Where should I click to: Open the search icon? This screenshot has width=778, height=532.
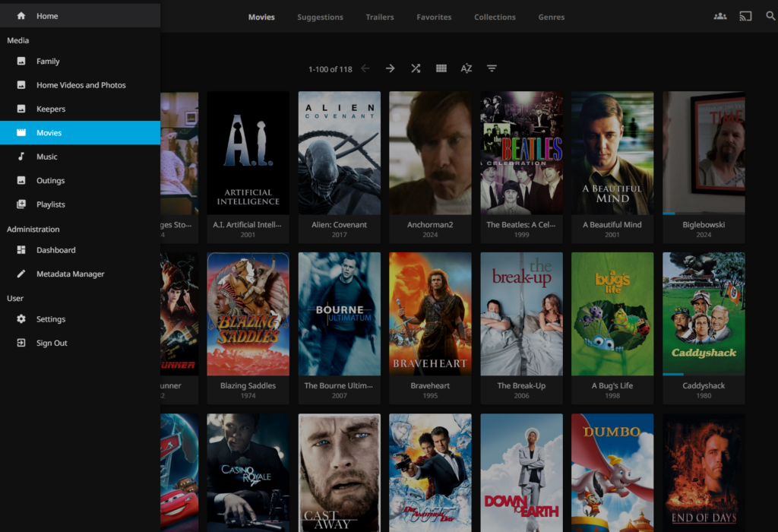tap(770, 16)
